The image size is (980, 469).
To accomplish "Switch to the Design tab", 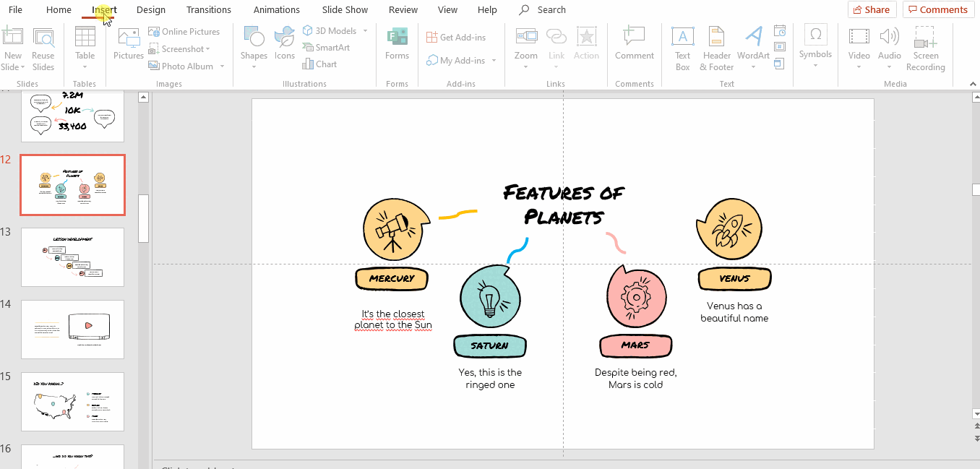I will pyautogui.click(x=150, y=10).
